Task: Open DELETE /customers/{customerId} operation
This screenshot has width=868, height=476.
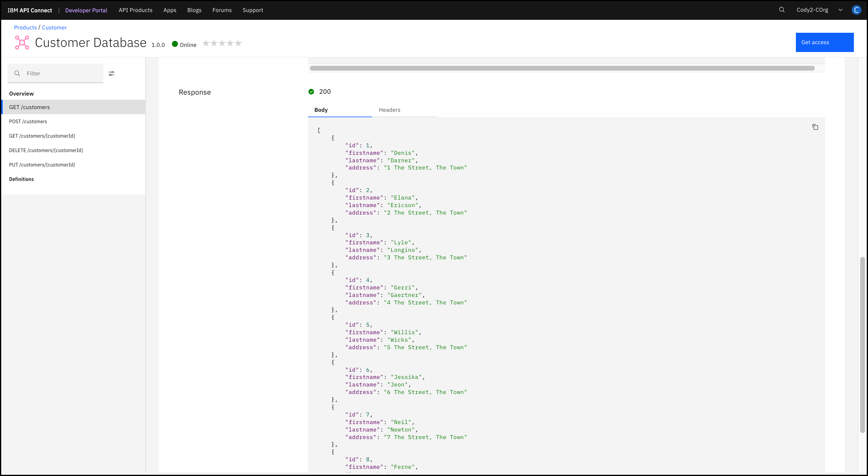Action: [46, 150]
